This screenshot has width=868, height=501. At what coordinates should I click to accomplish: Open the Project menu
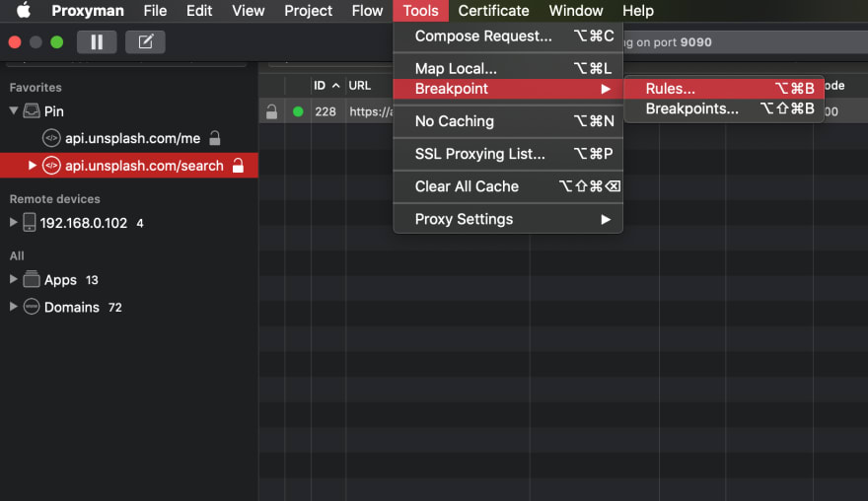(309, 11)
